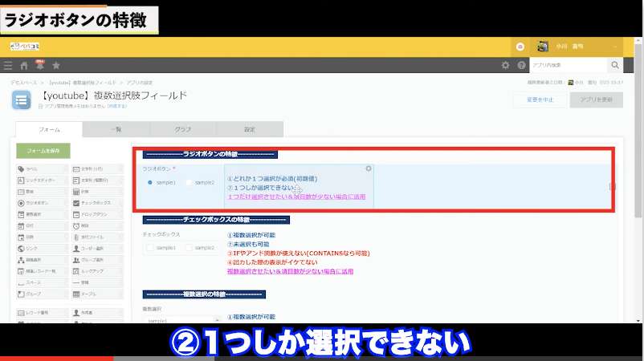Image resolution: width=644 pixels, height=361 pixels.
Task: Select the sample2 radio button
Action: point(189,183)
